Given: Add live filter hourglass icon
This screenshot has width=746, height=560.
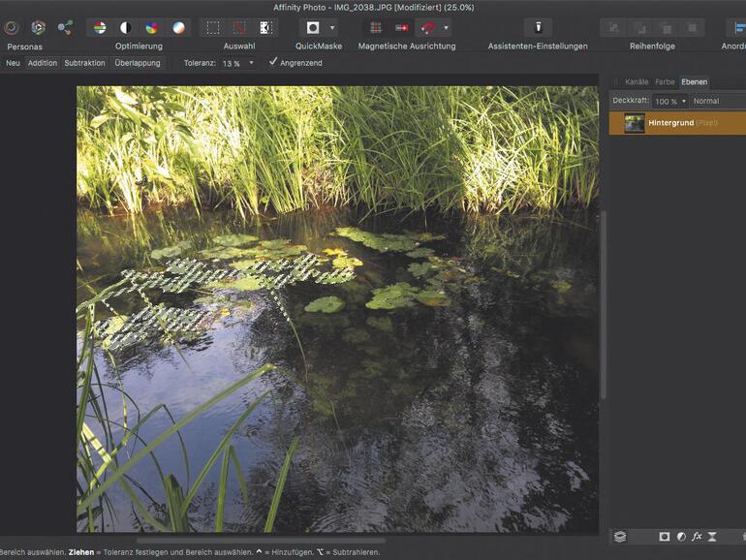Looking at the screenshot, I should pos(712,537).
